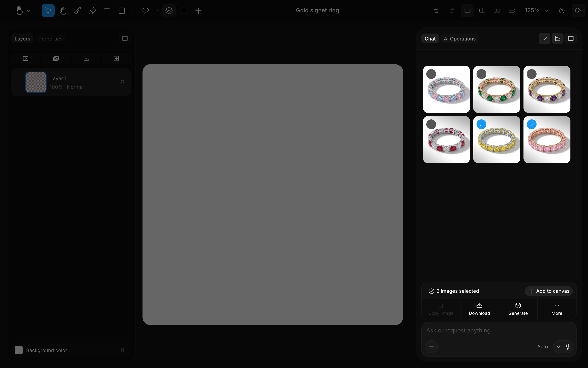Click the plus icon in top toolbar
Screen dimensions: 588x368
point(198,11)
